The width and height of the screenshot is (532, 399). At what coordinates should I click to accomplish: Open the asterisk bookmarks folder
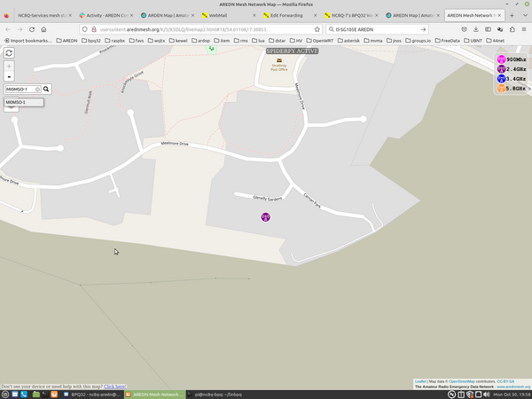348,41
